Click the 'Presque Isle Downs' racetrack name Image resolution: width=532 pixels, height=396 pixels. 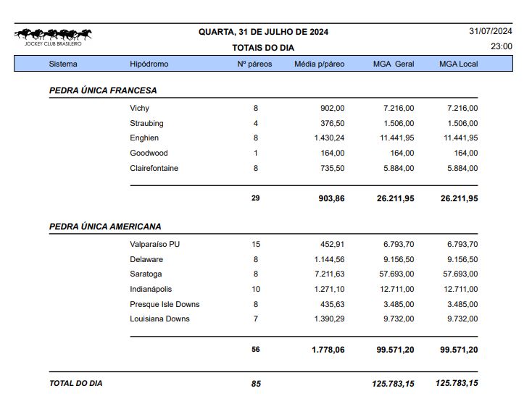pyautogui.click(x=165, y=304)
